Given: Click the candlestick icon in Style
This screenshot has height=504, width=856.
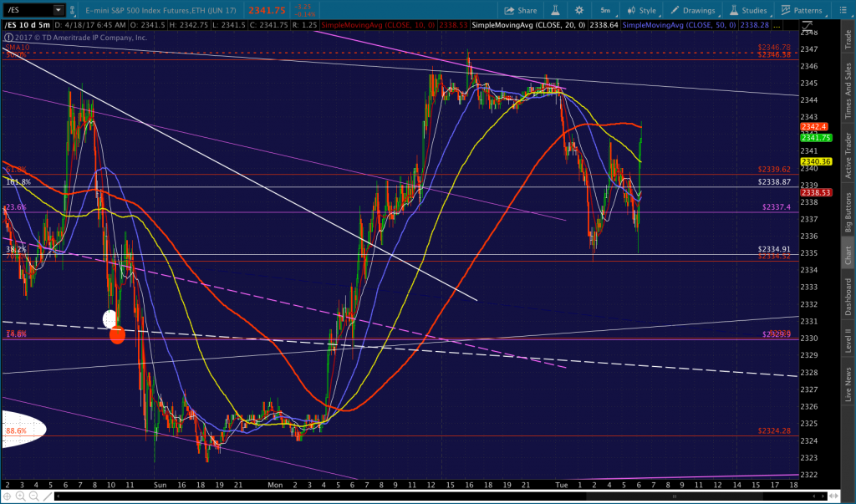Looking at the screenshot, I should point(632,10).
